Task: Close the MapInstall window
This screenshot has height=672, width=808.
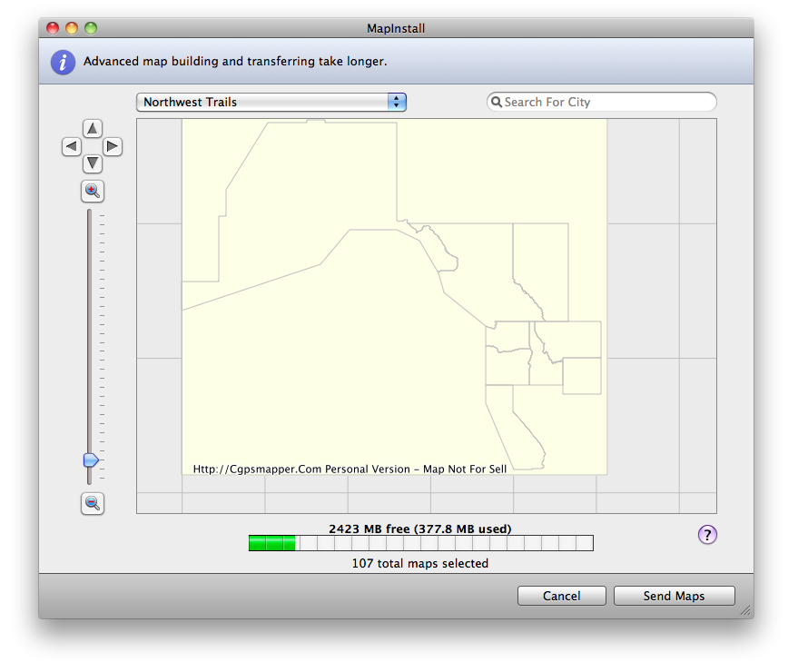Action: 53,28
